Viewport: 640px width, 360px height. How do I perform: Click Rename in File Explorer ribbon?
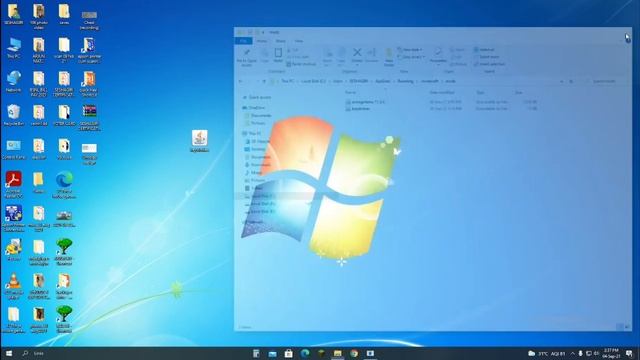372,56
